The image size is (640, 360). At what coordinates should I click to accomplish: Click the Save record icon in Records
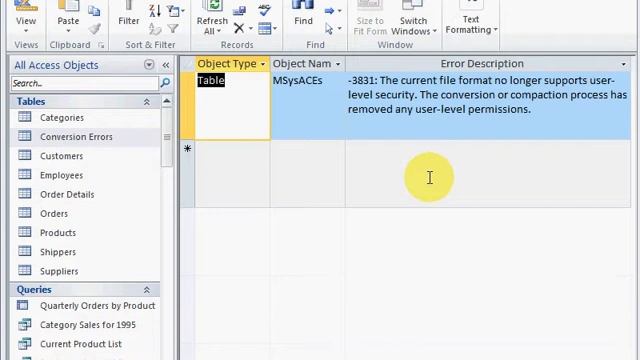click(x=239, y=11)
